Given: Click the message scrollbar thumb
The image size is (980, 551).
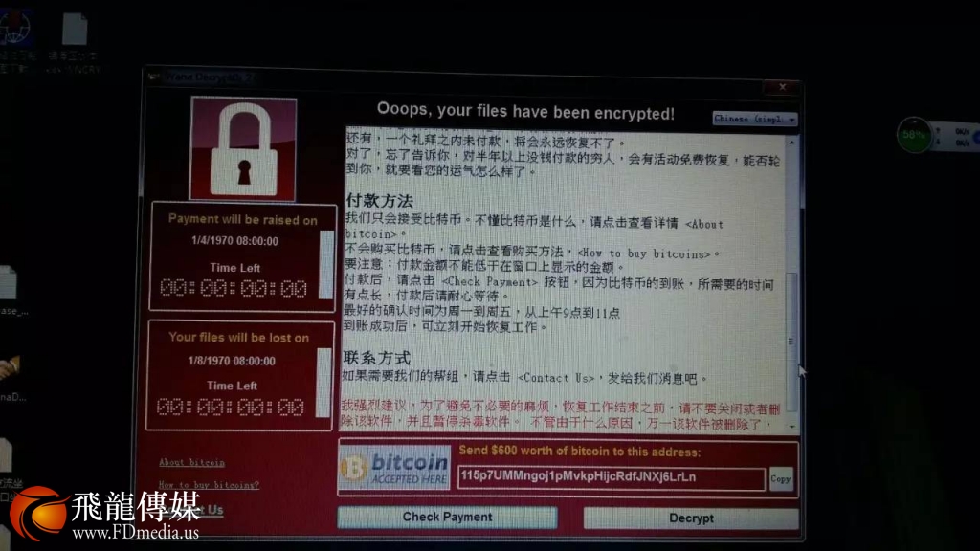Looking at the screenshot, I should 791,342.
